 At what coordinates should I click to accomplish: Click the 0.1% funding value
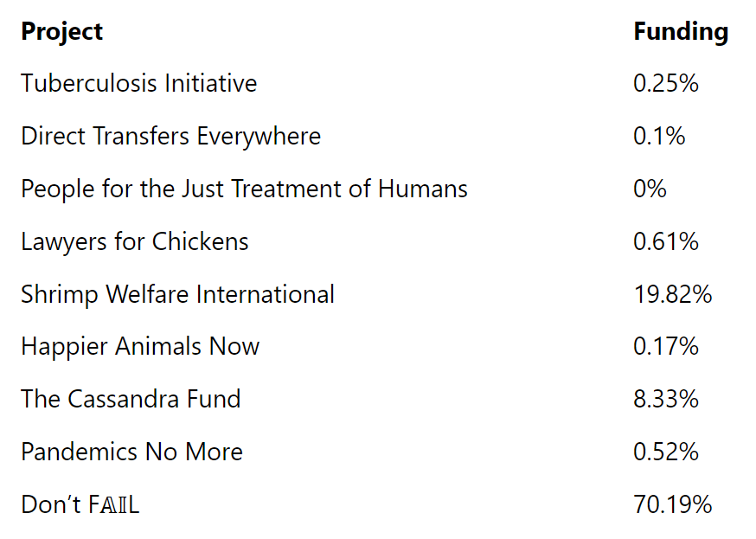tap(658, 137)
